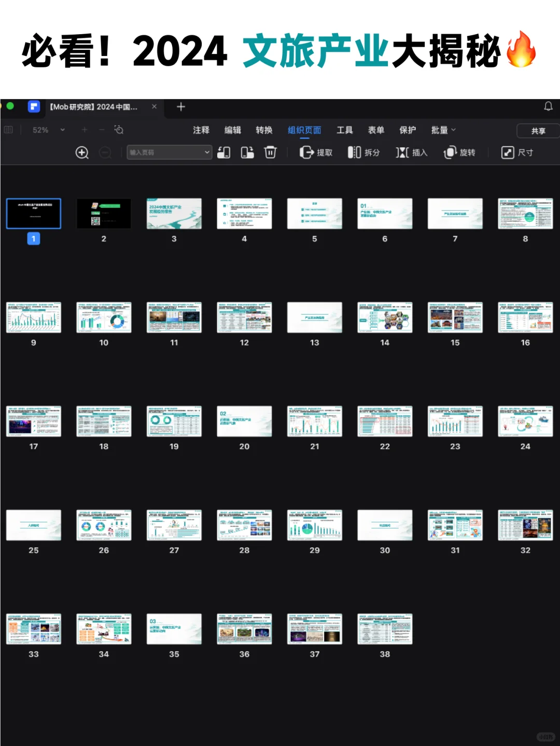Image resolution: width=560 pixels, height=746 pixels.
Task: Click the Split (拆分) document tool
Action: 364,152
